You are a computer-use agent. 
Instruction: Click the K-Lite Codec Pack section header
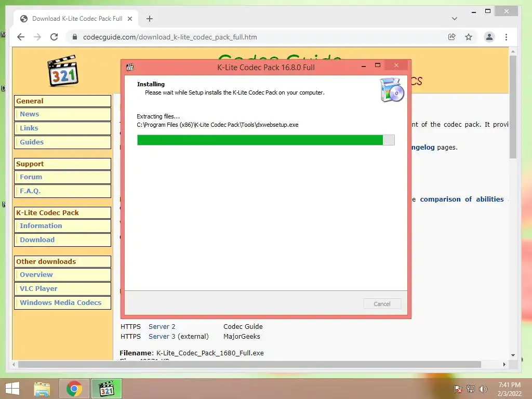tap(63, 212)
